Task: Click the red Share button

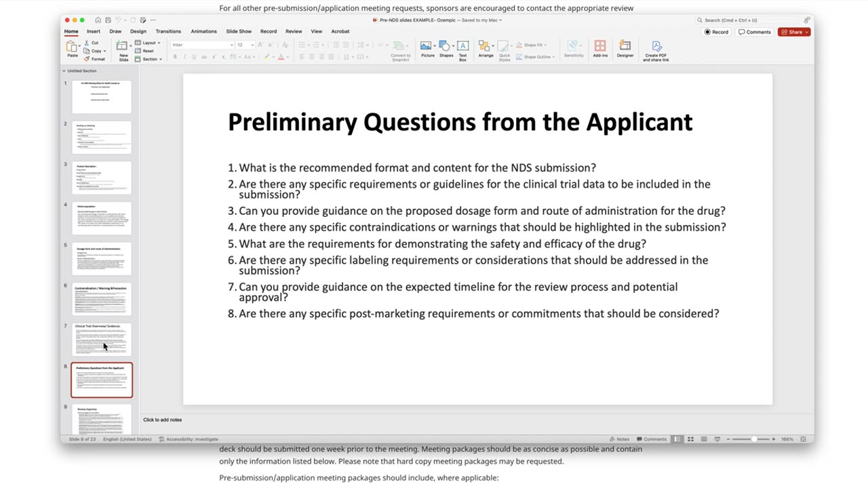Action: coord(794,32)
